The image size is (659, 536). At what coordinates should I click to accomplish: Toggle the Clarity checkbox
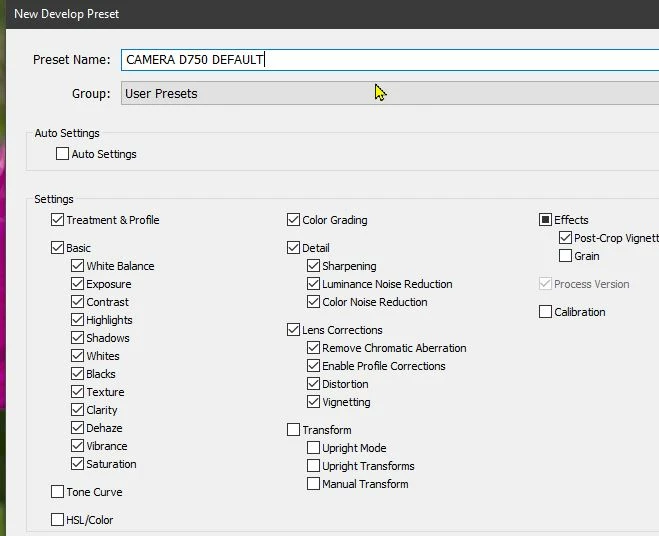[x=77, y=410]
